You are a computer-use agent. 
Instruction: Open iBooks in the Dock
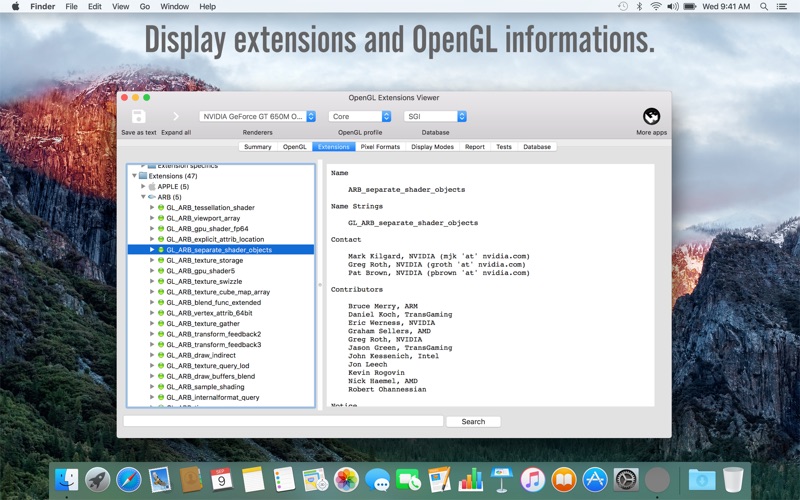[564, 480]
